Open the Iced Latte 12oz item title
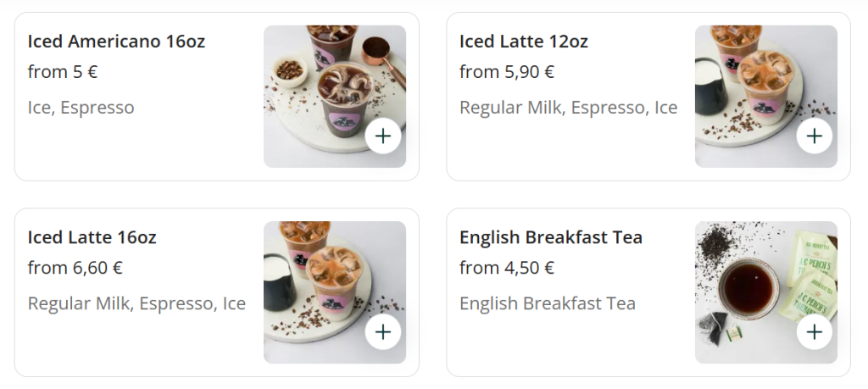The width and height of the screenshot is (868, 389). click(x=523, y=42)
